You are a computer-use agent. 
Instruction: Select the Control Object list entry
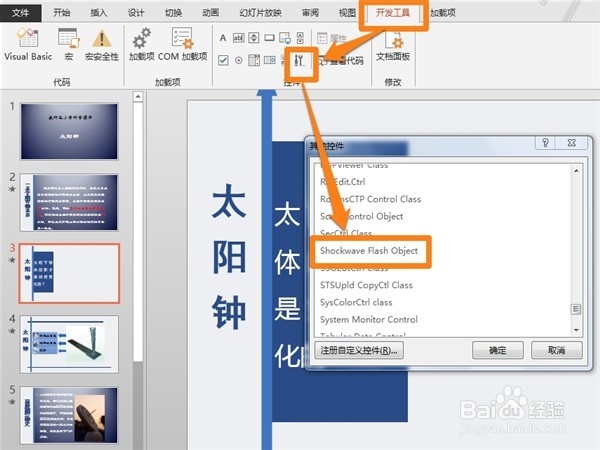tap(362, 216)
